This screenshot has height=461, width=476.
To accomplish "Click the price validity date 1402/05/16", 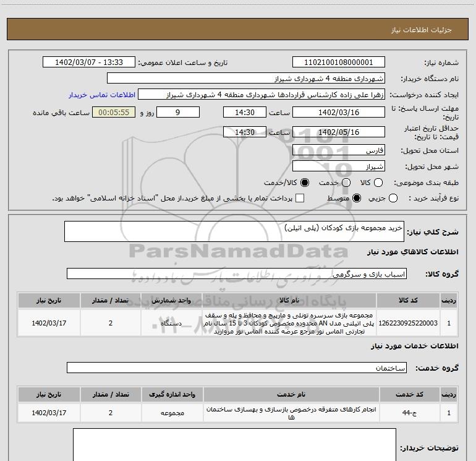I will (338, 132).
